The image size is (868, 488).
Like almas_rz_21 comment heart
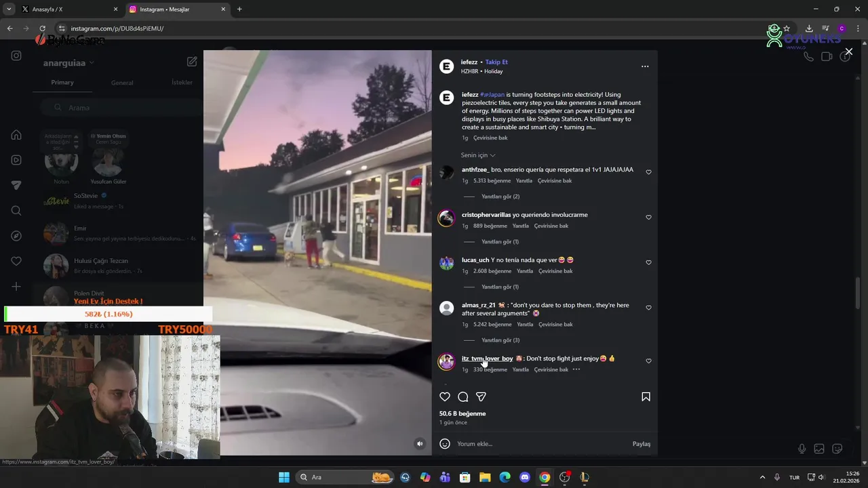tap(648, 308)
